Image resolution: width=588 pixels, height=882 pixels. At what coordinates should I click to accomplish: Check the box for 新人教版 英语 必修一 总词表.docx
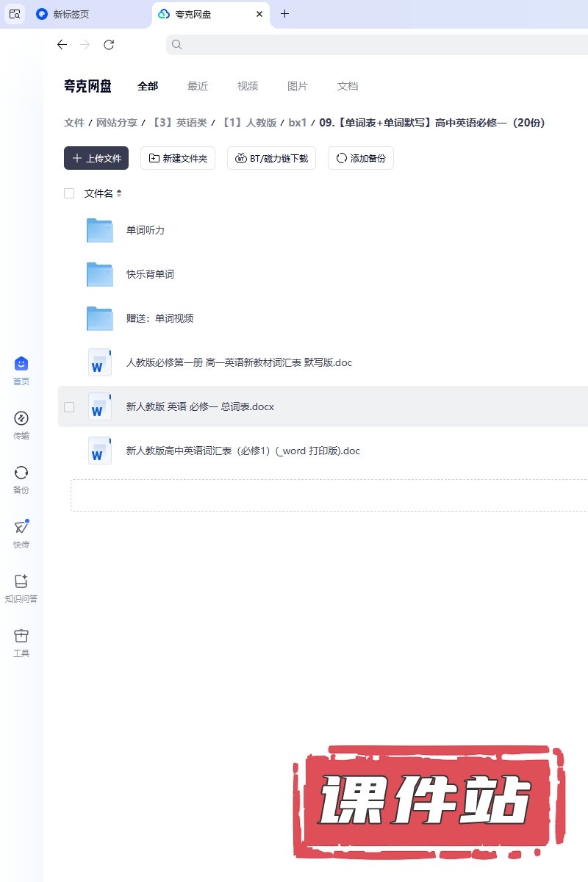pyautogui.click(x=69, y=406)
